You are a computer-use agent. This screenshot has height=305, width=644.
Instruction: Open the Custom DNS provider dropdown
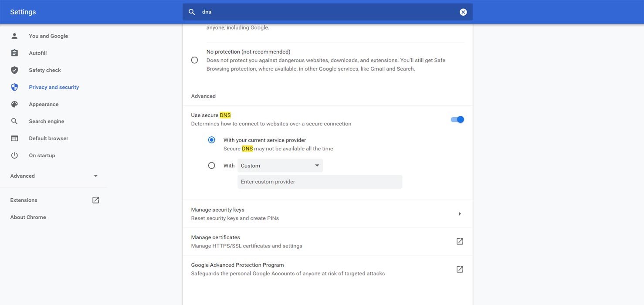pos(280,166)
